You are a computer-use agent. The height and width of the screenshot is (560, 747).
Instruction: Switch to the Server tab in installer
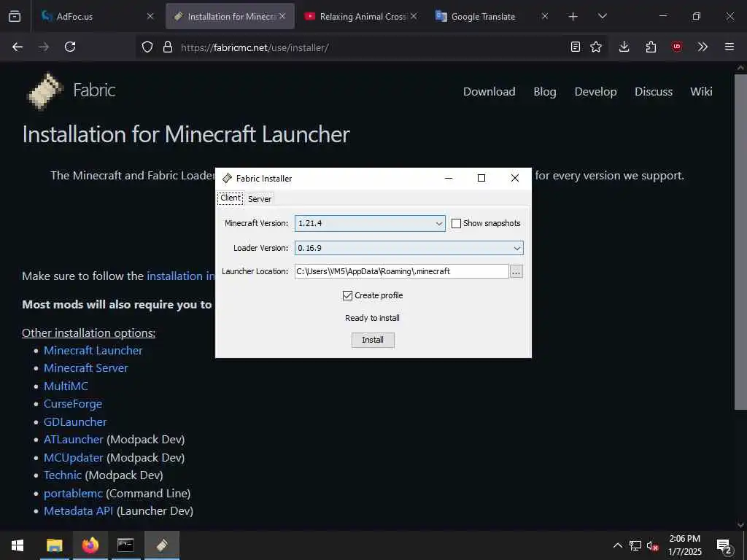[260, 199]
